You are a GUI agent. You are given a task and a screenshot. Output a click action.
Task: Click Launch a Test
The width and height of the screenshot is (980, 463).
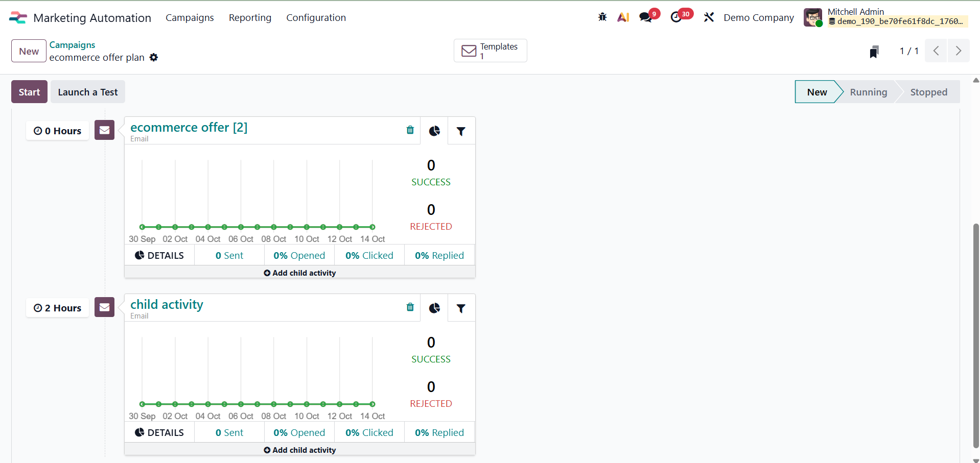pyautogui.click(x=87, y=92)
